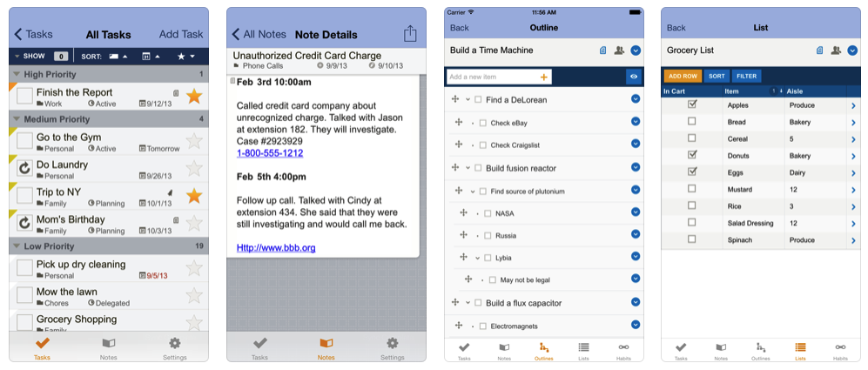Star the Mom's Birthday task
This screenshot has height=370, width=868.
pyautogui.click(x=194, y=223)
